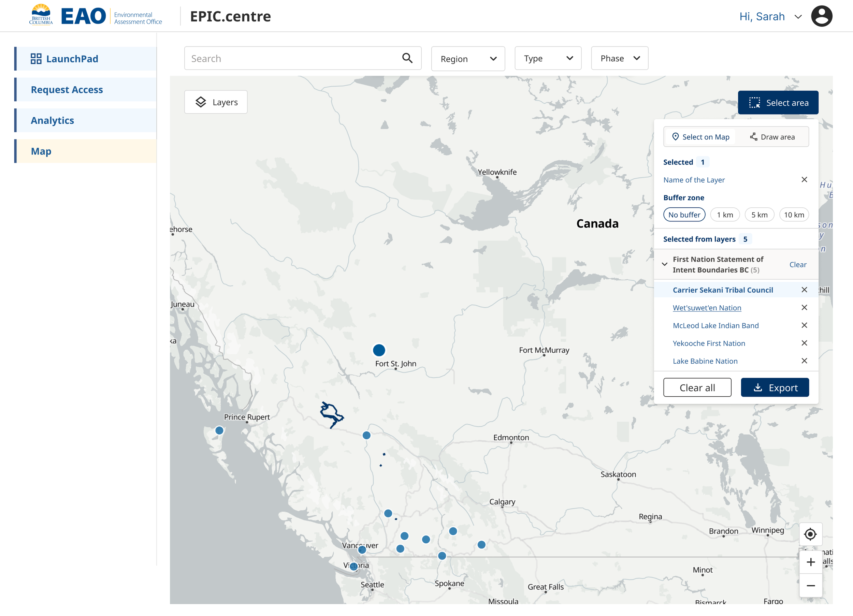
Task: Open Request Access page
Action: pos(85,89)
